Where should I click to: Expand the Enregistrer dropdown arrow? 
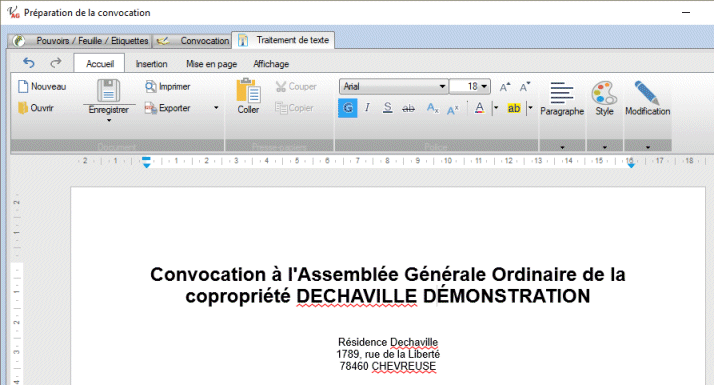click(x=109, y=120)
